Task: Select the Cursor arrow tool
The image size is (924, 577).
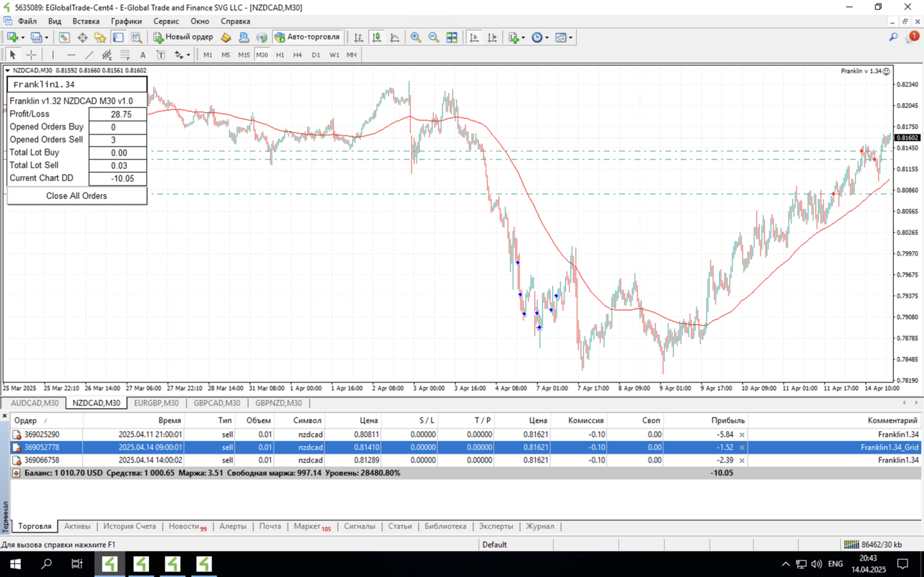Action: [x=12, y=54]
